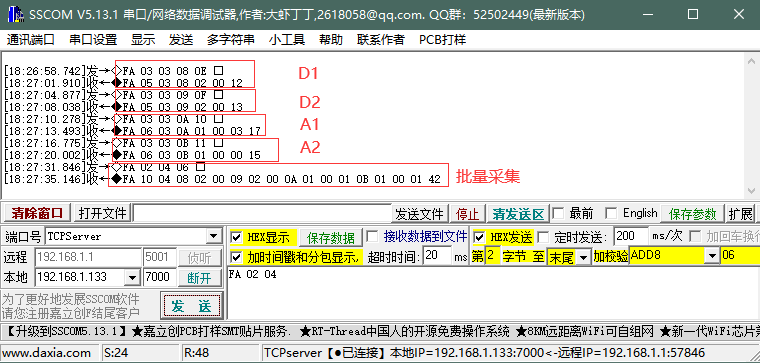Image resolution: width=760 pixels, height=363 pixels.
Task: Click the 发送 send button
Action: (191, 306)
